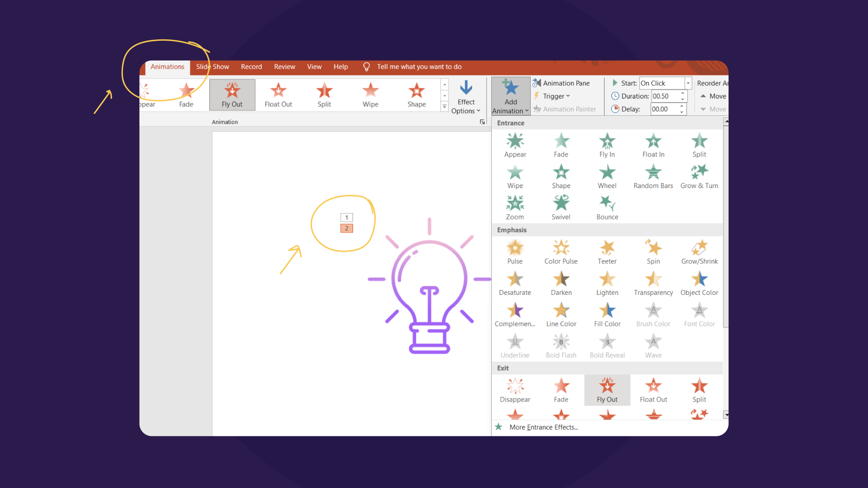Click More Entrance Effects link

coord(543,427)
